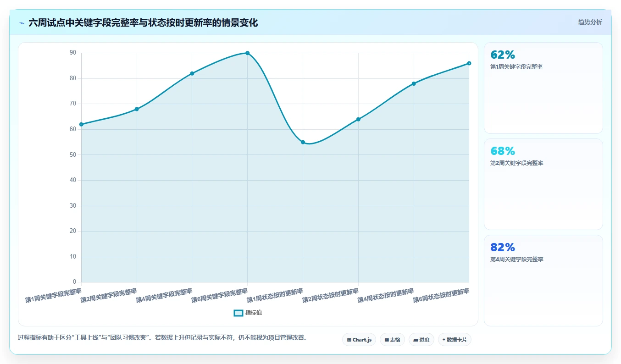The width and height of the screenshot is (621, 364).
Task: Click the 第2周关键字段完整率 data point at 68
Action: [137, 109]
